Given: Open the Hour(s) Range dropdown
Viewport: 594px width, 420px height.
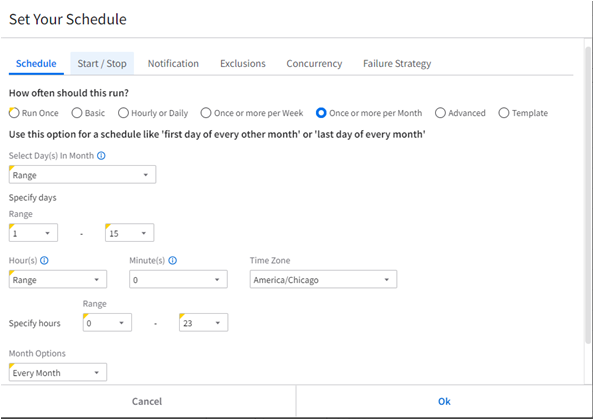Looking at the screenshot, I should point(58,279).
